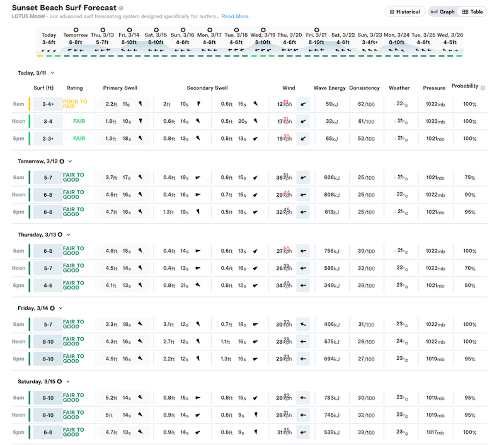Viewport: 504px width, 445px height.
Task: Open info icon beside Sunset Beach Surf Forecast
Action: [121, 8]
